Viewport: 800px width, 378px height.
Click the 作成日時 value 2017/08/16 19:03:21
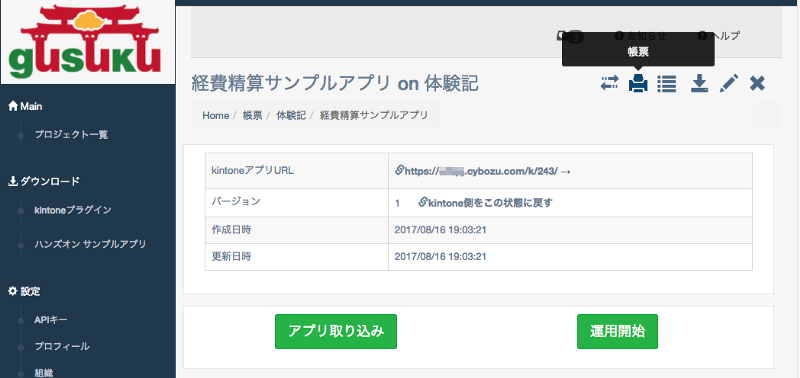[x=440, y=230]
